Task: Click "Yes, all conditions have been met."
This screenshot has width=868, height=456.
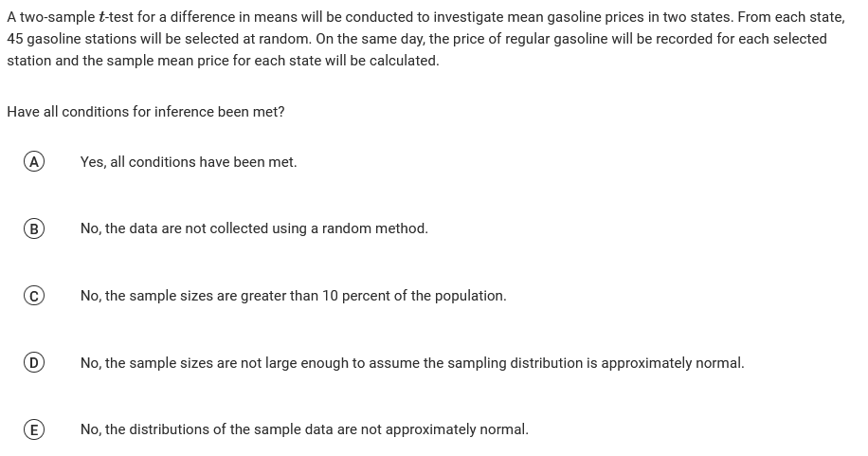Action: point(189,162)
